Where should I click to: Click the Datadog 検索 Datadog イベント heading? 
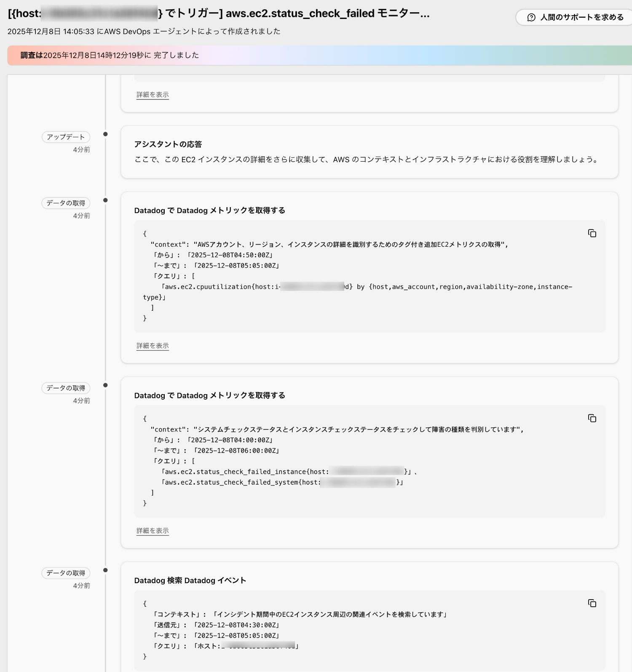[x=190, y=581]
